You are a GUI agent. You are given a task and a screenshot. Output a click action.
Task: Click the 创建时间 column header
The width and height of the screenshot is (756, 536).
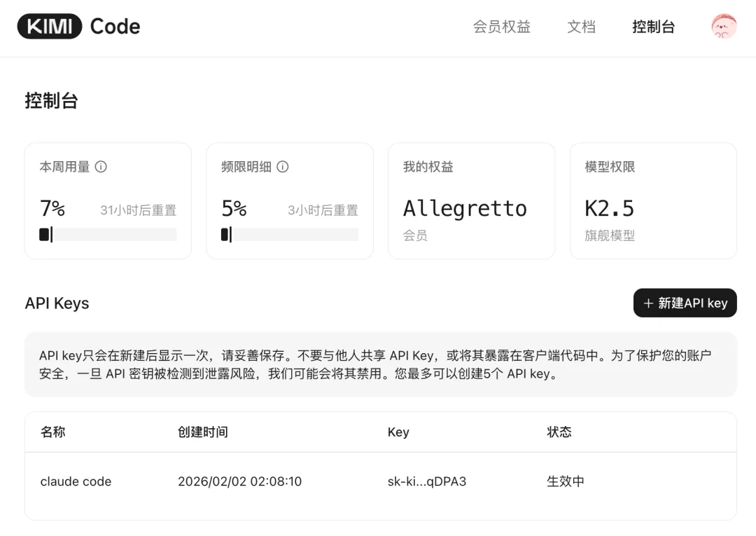[203, 432]
